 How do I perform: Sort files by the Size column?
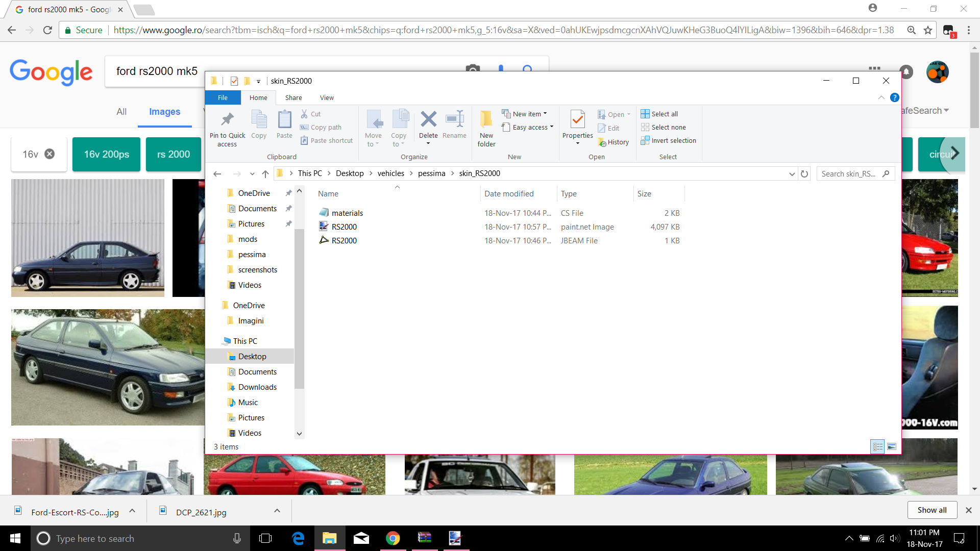click(658, 194)
